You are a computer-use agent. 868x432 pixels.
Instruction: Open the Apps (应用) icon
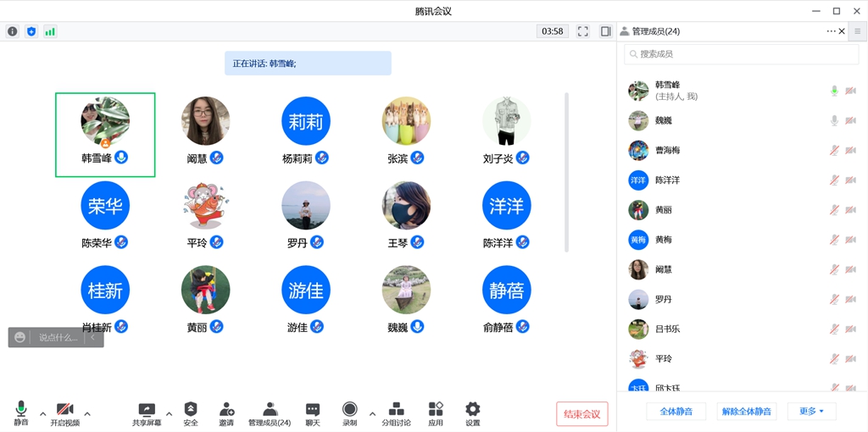436,412
